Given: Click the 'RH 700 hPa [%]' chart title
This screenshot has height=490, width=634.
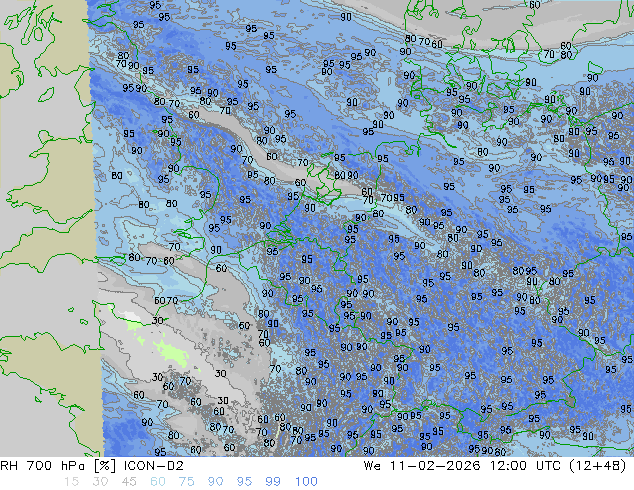Looking at the screenshot, I should (58, 466).
